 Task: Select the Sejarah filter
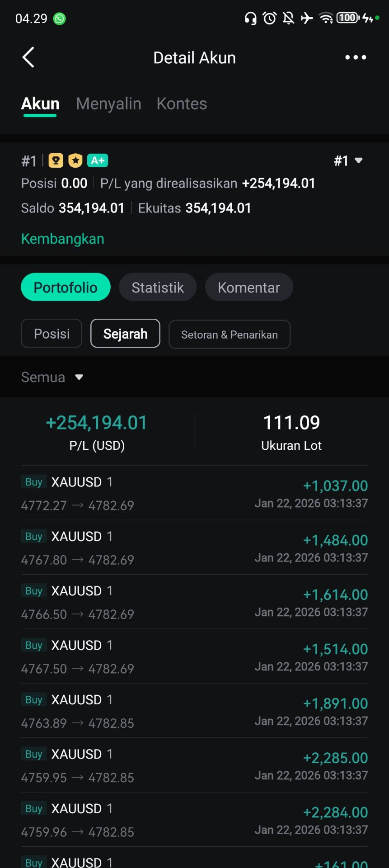coord(125,334)
